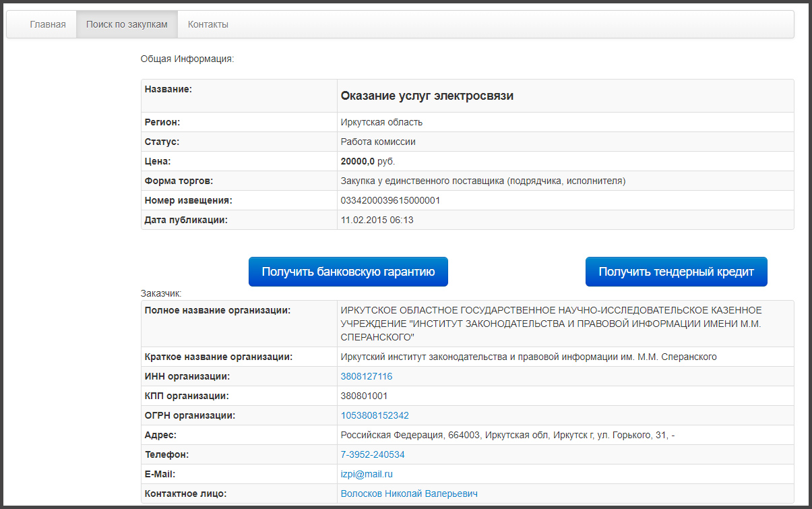Click the Номер извещения label
Screen dimensions: 812x509
(188, 200)
